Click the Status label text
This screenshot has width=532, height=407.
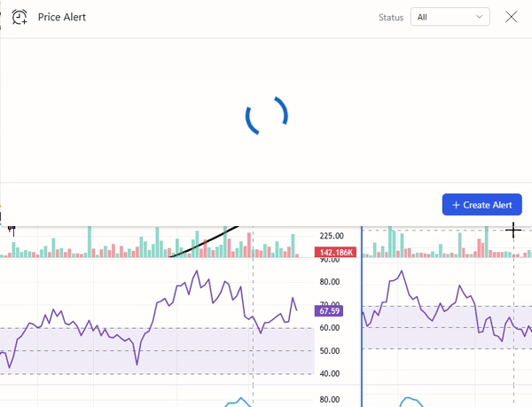click(391, 18)
